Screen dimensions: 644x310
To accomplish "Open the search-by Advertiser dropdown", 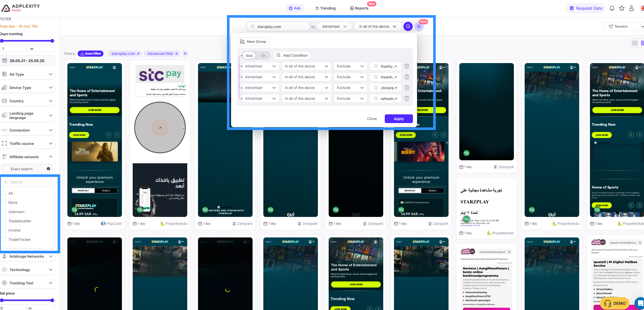I will coord(334,26).
